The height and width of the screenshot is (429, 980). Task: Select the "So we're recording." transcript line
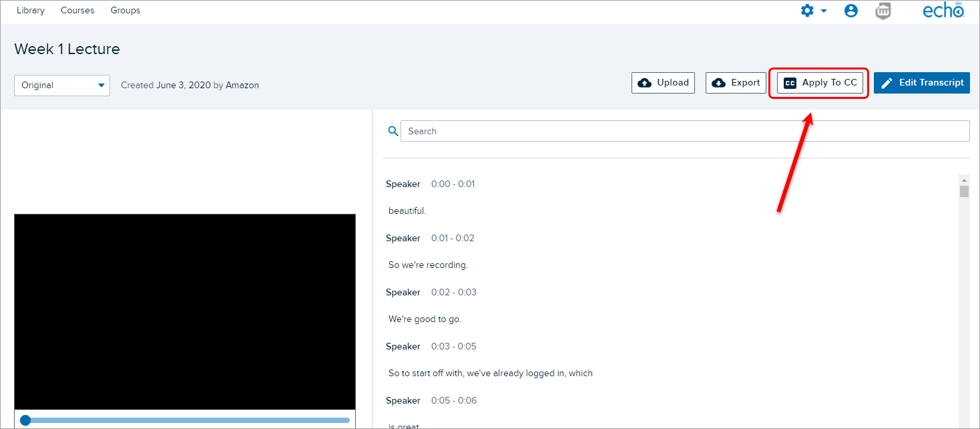[428, 265]
